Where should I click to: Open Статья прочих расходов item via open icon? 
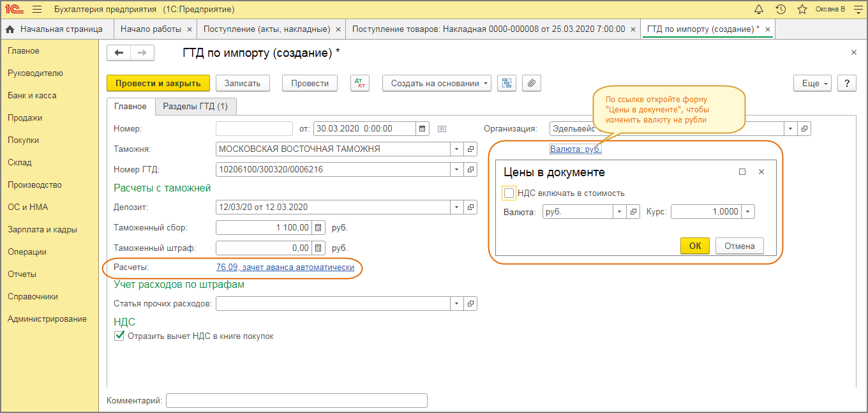click(x=471, y=303)
